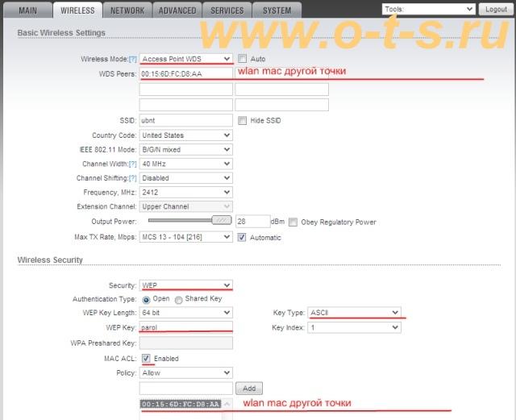The height and width of the screenshot is (420, 516).
Task: Open Wireless Mode help link
Action: tap(132, 59)
